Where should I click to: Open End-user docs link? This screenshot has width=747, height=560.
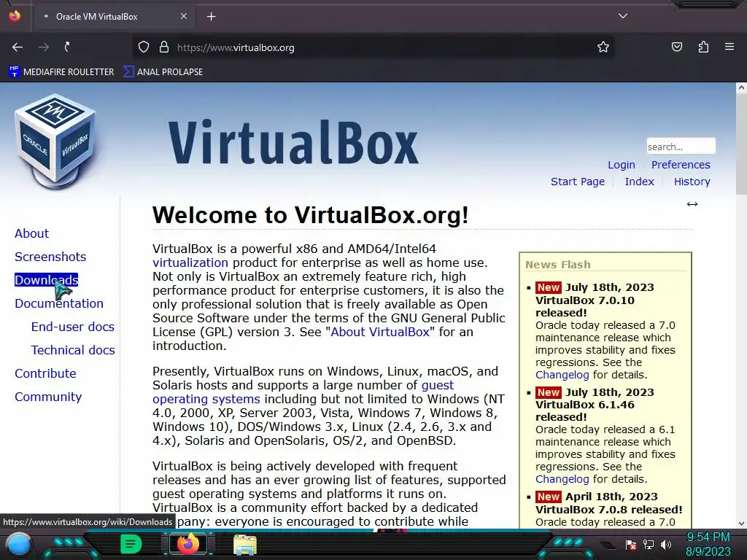coord(72,327)
